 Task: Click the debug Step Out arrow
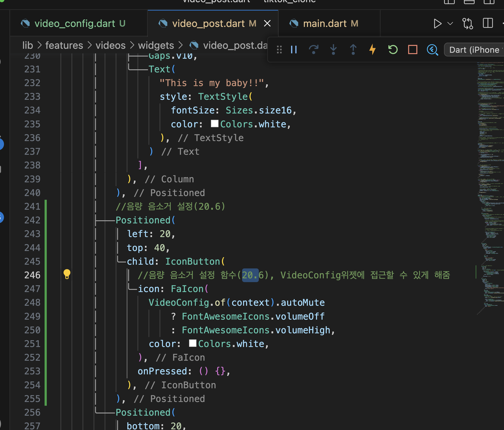click(x=353, y=50)
